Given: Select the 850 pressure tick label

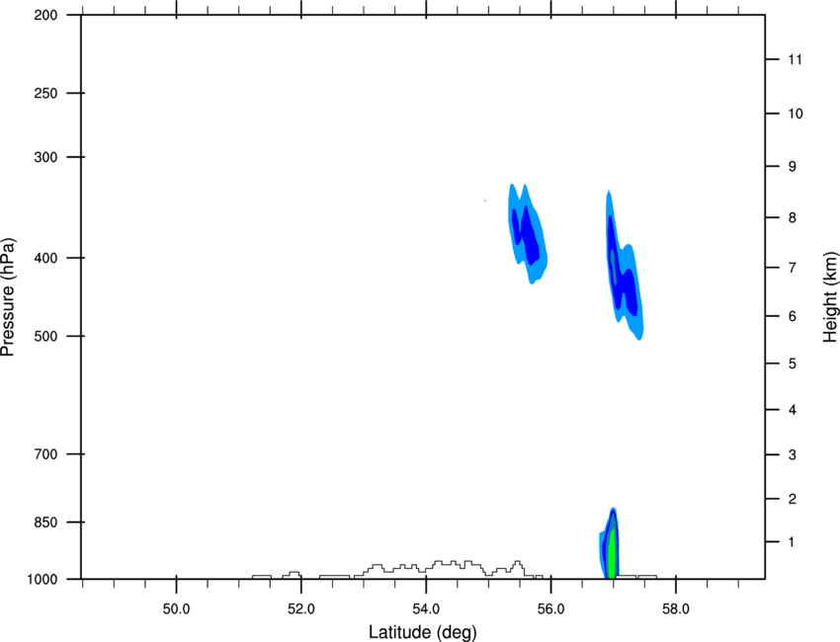Looking at the screenshot, I should click(45, 522).
